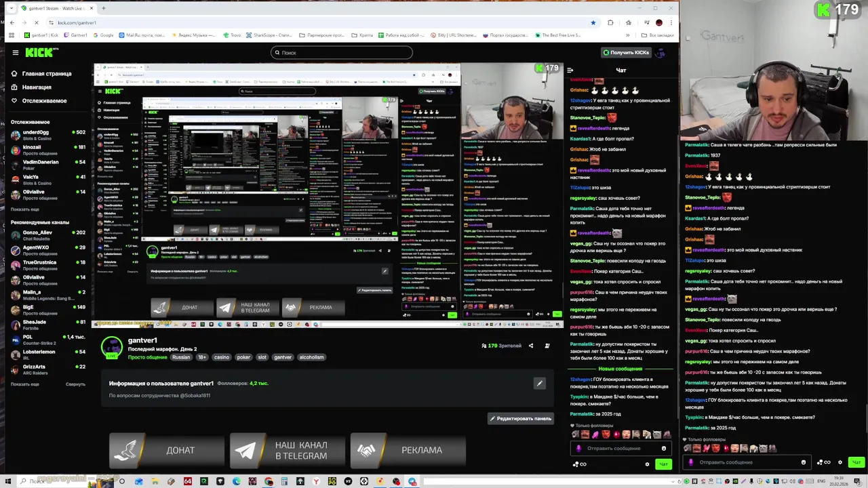Open the Chrome profile avatar

(x=658, y=22)
